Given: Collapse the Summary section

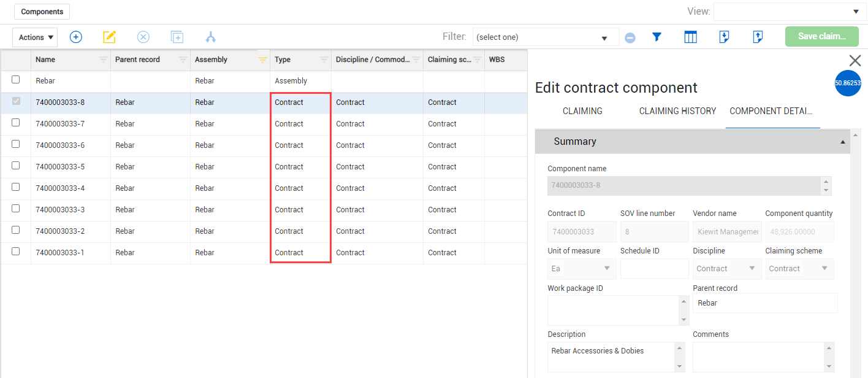Looking at the screenshot, I should pyautogui.click(x=843, y=142).
